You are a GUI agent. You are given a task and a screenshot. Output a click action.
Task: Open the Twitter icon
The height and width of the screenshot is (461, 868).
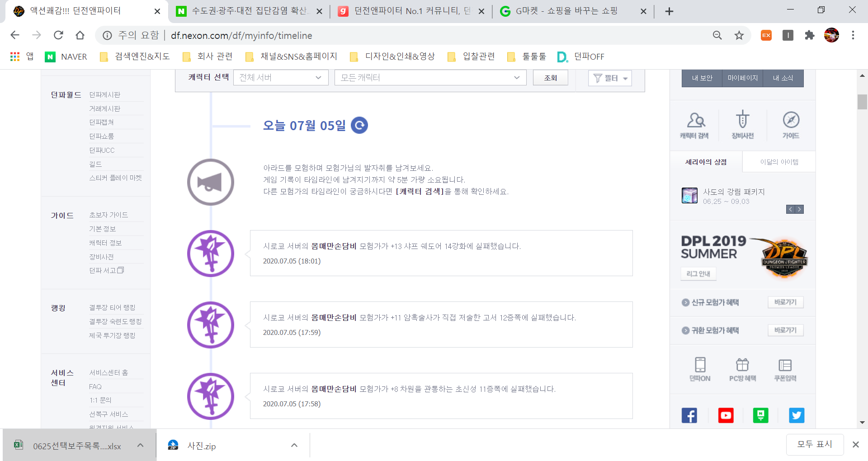point(797,415)
